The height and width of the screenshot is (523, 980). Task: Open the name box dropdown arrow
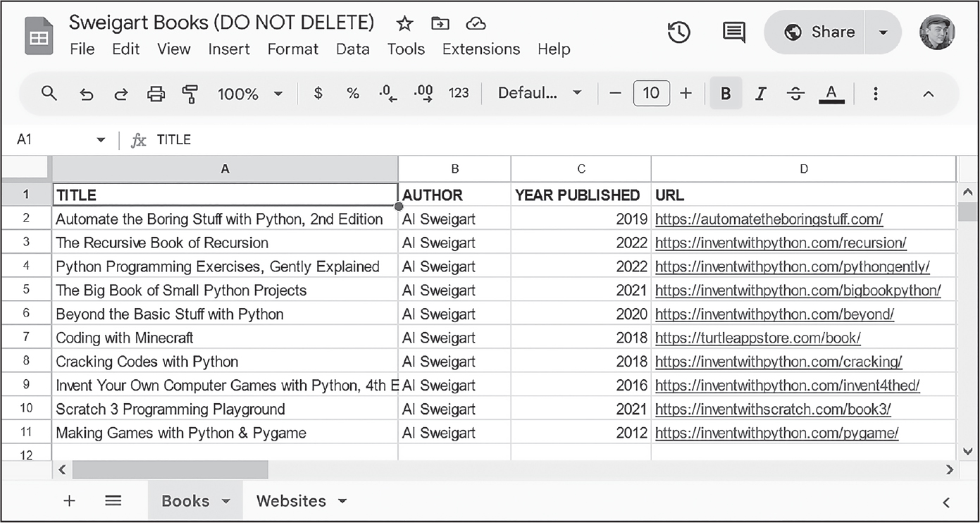click(x=101, y=140)
